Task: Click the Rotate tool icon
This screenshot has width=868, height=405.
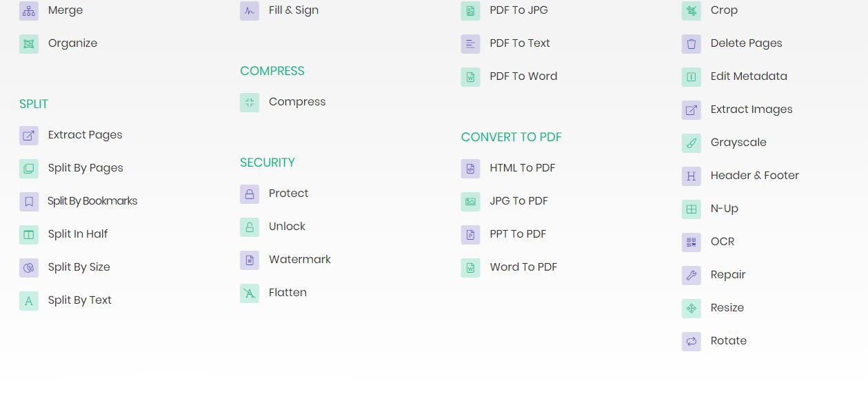Action: pos(692,342)
